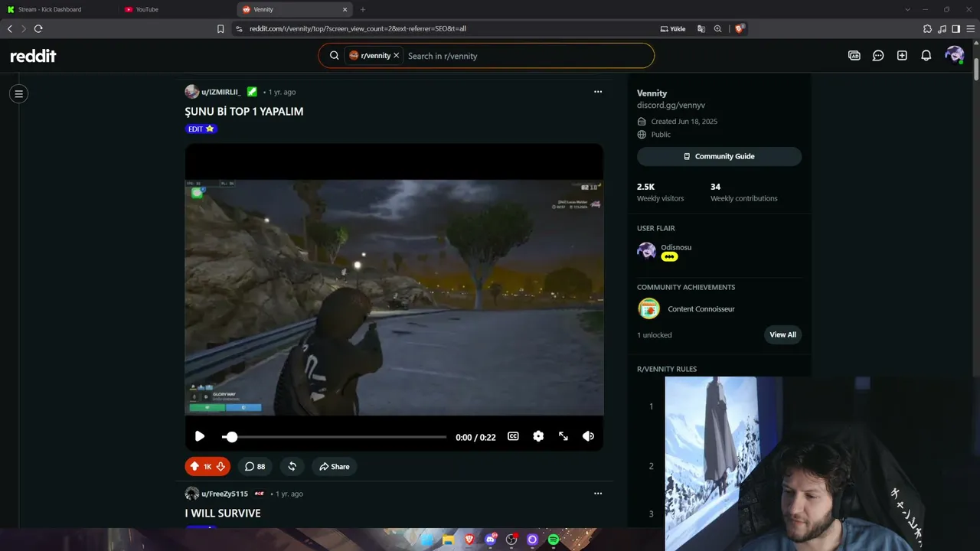The height and width of the screenshot is (551, 980).
Task: Open the tab search dropdown arrow
Action: (907, 9)
